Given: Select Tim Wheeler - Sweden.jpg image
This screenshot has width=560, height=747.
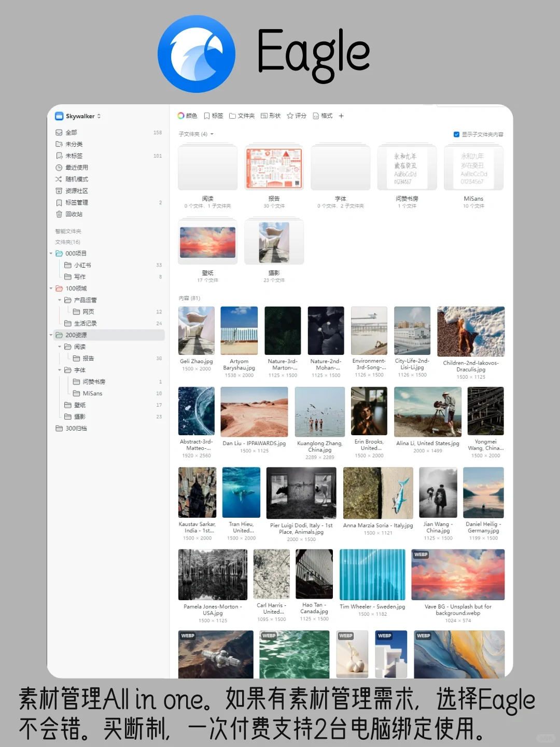Looking at the screenshot, I should tap(372, 575).
